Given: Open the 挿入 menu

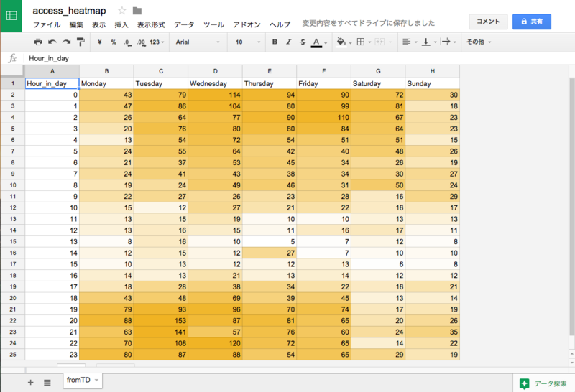Looking at the screenshot, I should click(x=121, y=24).
